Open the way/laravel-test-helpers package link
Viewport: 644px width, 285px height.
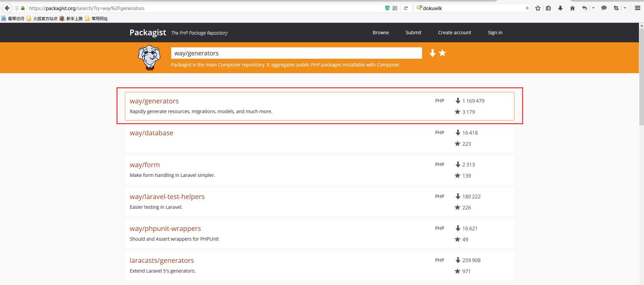(x=167, y=197)
